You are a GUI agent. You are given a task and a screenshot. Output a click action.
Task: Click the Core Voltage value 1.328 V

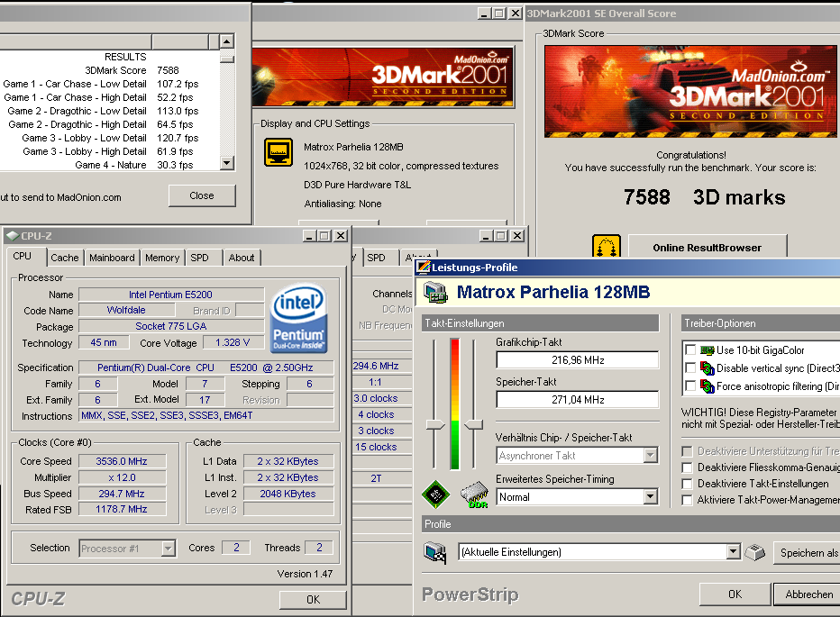click(x=233, y=342)
